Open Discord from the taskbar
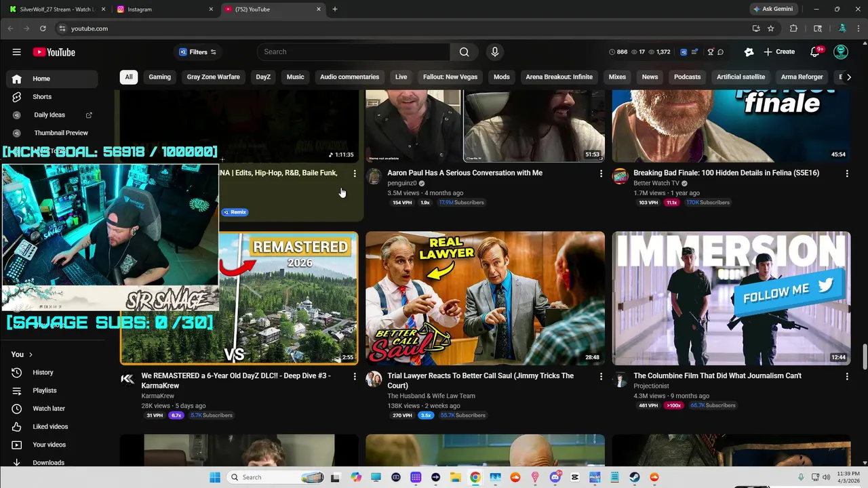 coord(555,477)
